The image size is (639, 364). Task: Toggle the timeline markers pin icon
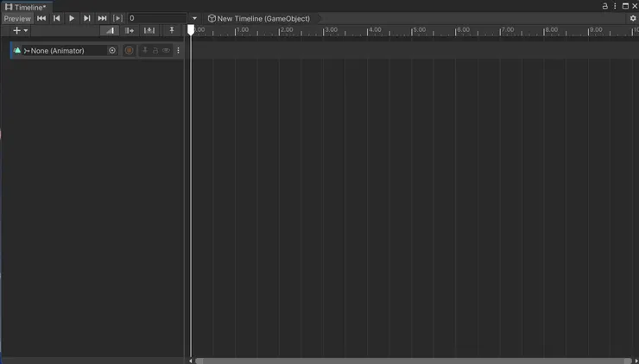pos(172,30)
